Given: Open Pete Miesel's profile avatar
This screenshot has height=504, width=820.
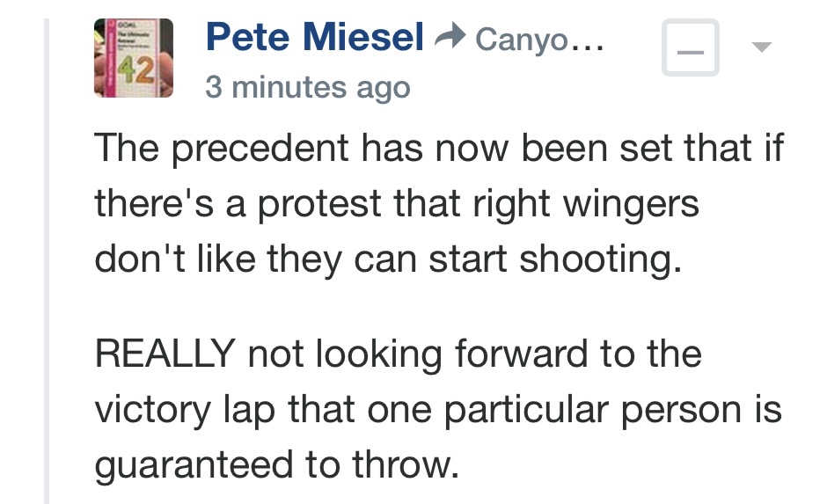Looking at the screenshot, I should [134, 60].
